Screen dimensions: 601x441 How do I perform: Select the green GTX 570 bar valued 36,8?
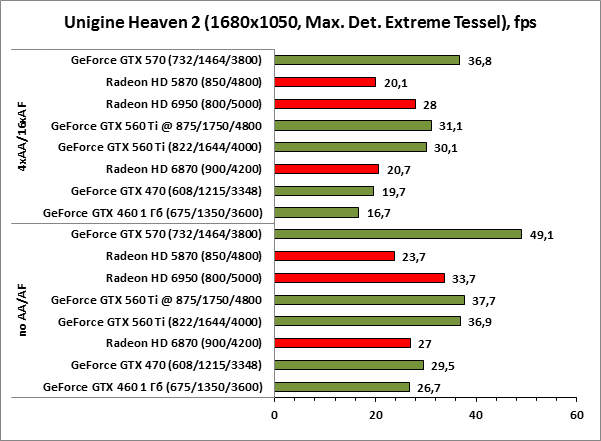click(x=367, y=60)
